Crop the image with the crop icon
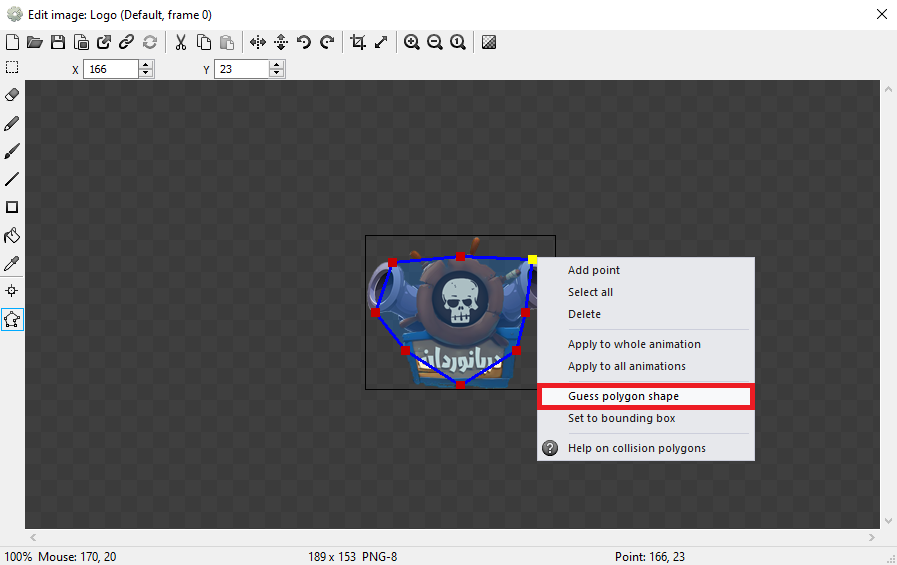This screenshot has width=897, height=565. (x=358, y=42)
